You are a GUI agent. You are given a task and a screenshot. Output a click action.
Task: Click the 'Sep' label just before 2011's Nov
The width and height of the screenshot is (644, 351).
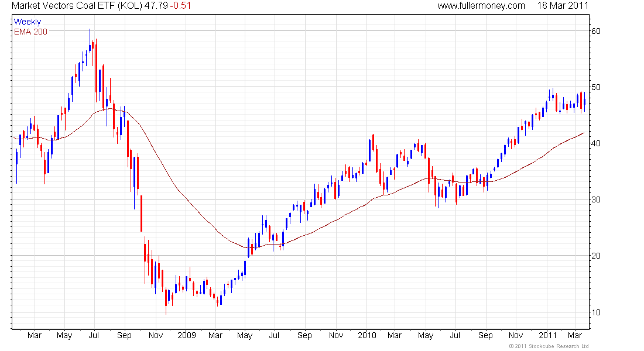click(x=485, y=336)
